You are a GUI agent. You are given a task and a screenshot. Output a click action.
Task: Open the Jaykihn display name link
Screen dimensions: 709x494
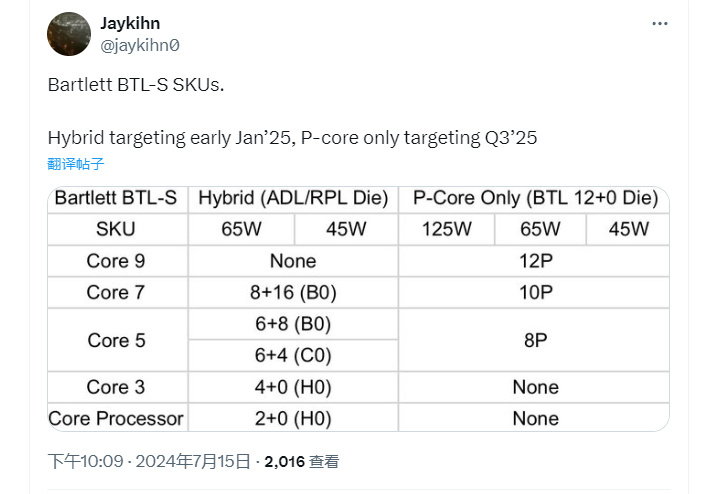tap(130, 23)
